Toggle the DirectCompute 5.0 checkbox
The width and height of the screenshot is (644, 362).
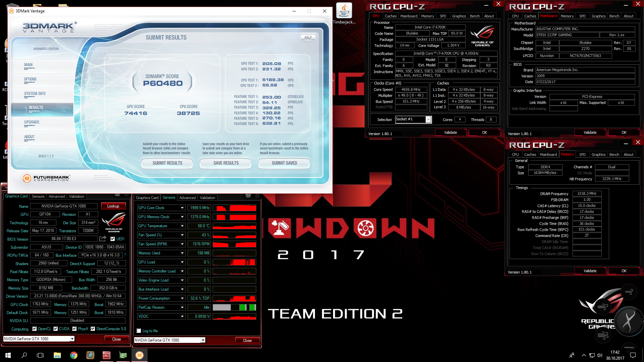click(x=93, y=329)
